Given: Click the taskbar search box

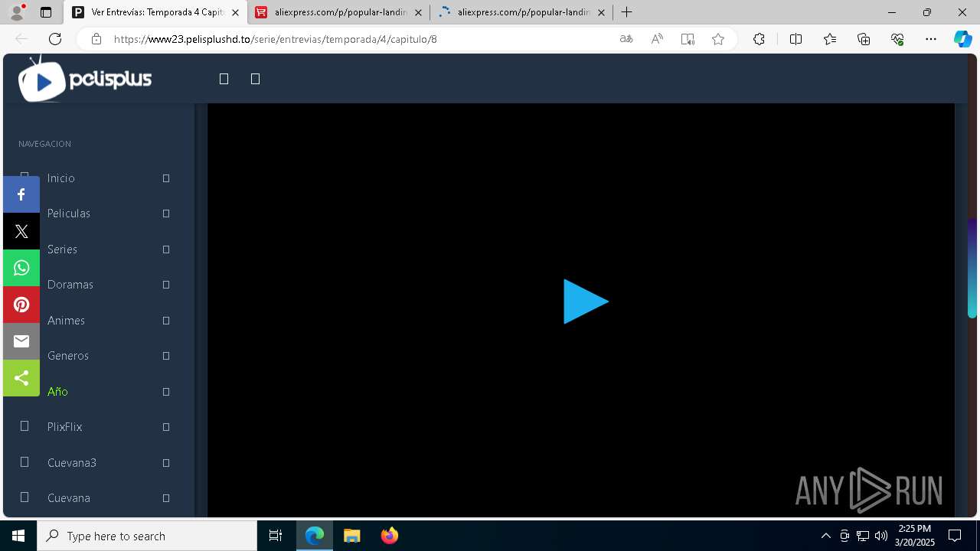Looking at the screenshot, I should [x=147, y=536].
